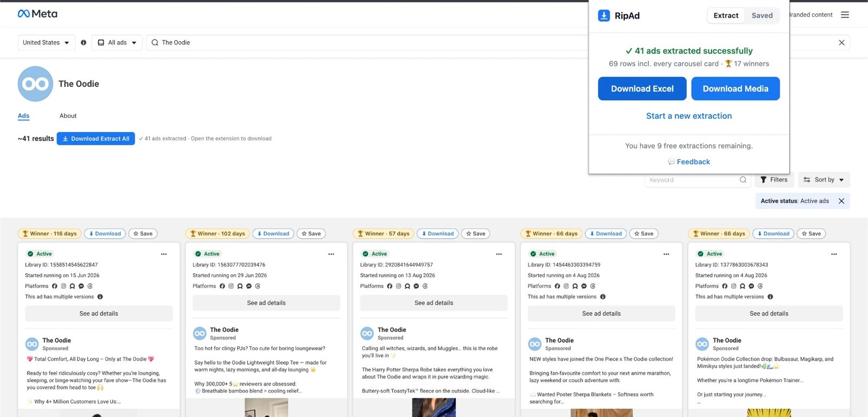
Task: Select the Extract tab in RipAd
Action: [x=726, y=15]
